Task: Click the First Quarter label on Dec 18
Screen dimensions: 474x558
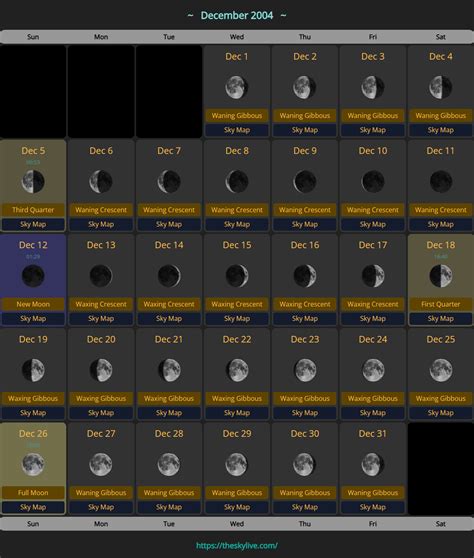Action: point(441,304)
